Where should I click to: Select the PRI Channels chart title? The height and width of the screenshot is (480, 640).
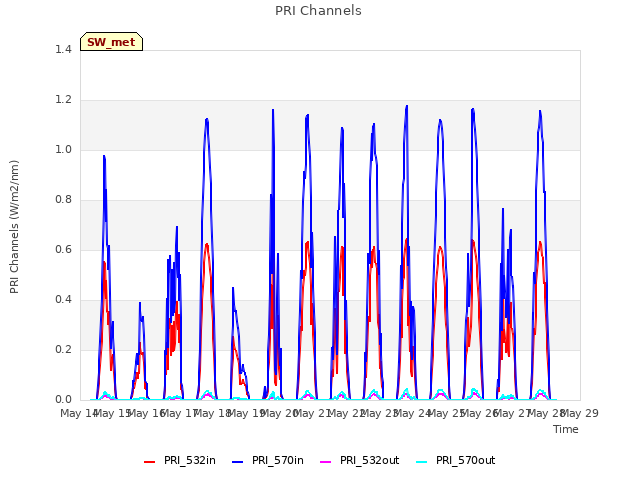318,11
